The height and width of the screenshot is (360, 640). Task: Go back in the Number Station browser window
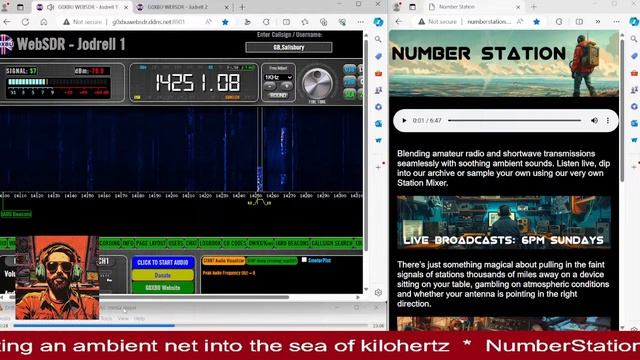pos(399,22)
